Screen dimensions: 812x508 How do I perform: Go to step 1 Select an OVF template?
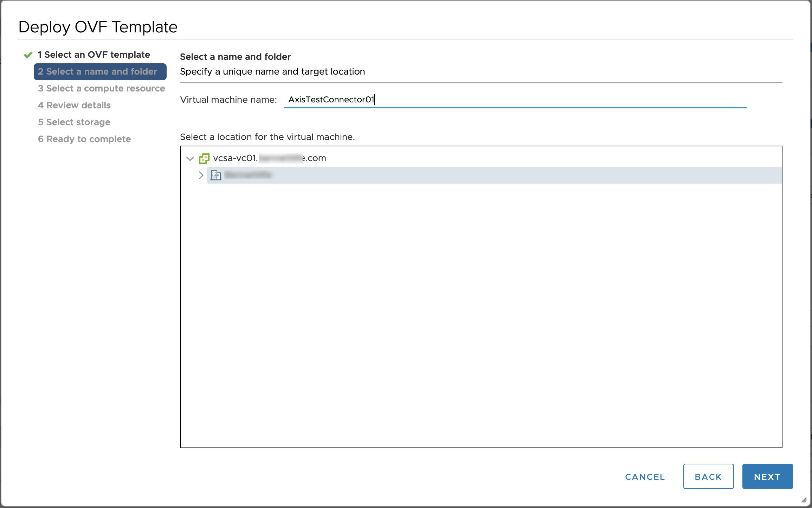coord(94,55)
